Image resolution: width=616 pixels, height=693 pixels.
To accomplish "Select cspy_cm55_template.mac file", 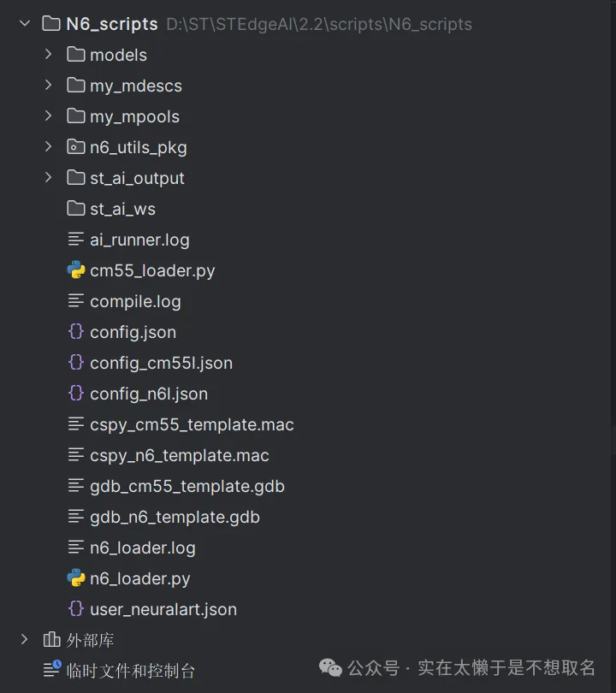I will click(x=192, y=424).
